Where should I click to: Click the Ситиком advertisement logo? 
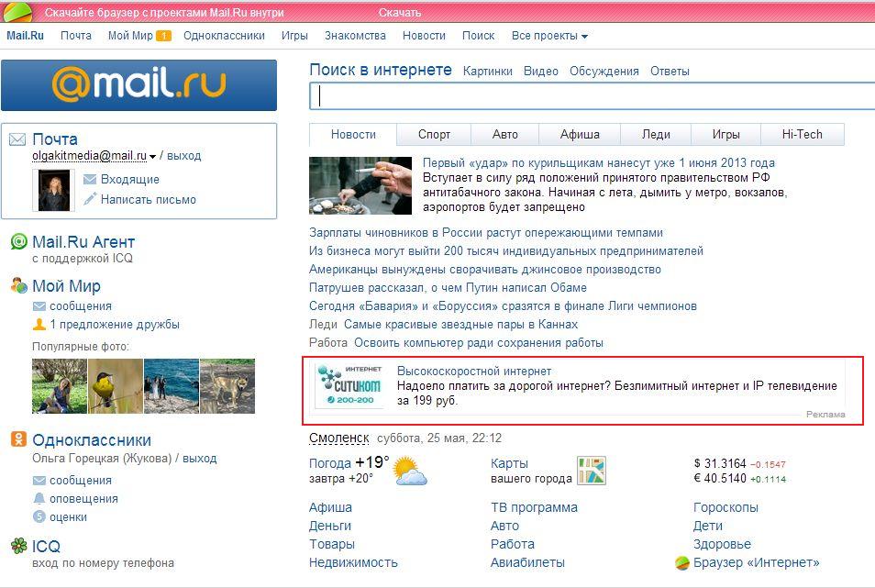[349, 385]
